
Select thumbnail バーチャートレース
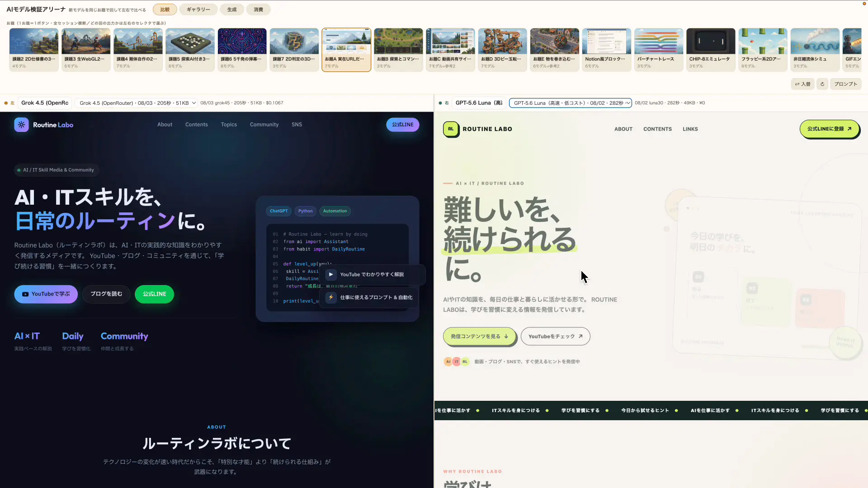(x=659, y=50)
